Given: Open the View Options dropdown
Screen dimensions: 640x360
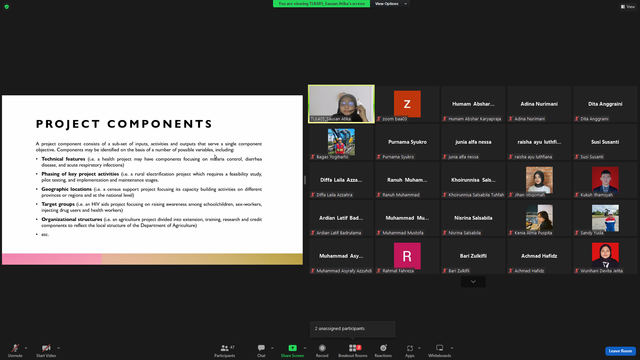Looking at the screenshot, I should [x=391, y=4].
